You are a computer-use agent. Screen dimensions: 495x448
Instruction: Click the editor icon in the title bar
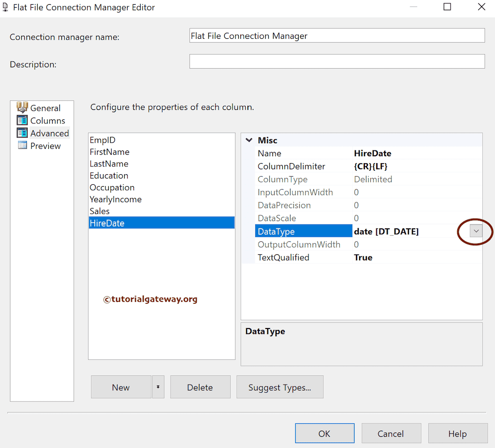click(6, 7)
